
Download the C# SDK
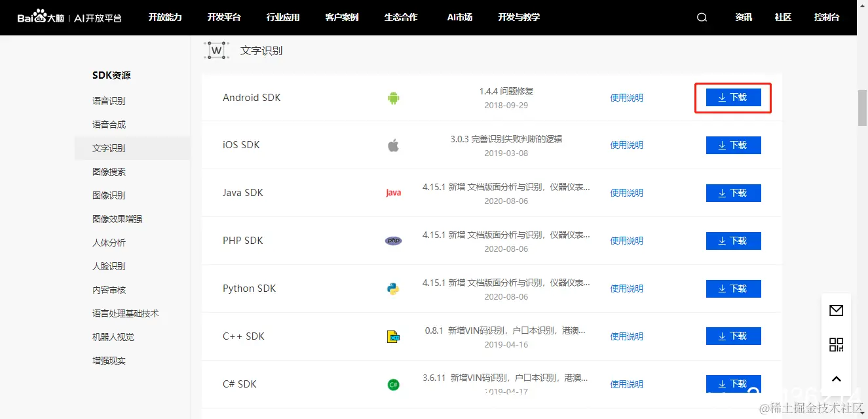tap(734, 384)
